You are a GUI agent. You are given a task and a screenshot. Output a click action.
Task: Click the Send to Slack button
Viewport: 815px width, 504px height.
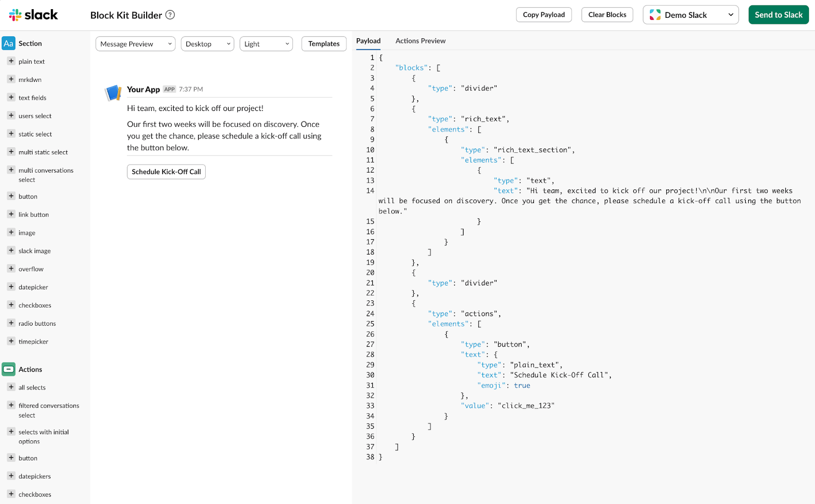coord(778,15)
